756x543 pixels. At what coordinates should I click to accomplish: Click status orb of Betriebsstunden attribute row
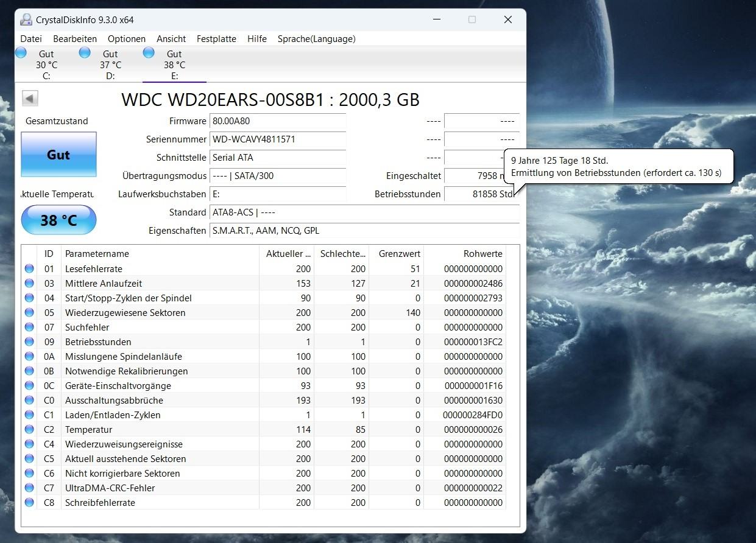coord(29,342)
